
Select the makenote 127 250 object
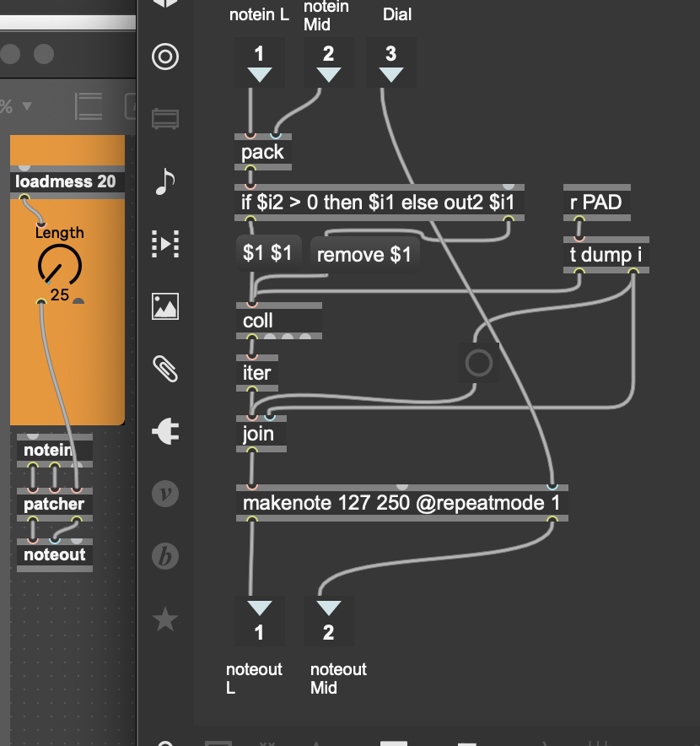pos(402,503)
